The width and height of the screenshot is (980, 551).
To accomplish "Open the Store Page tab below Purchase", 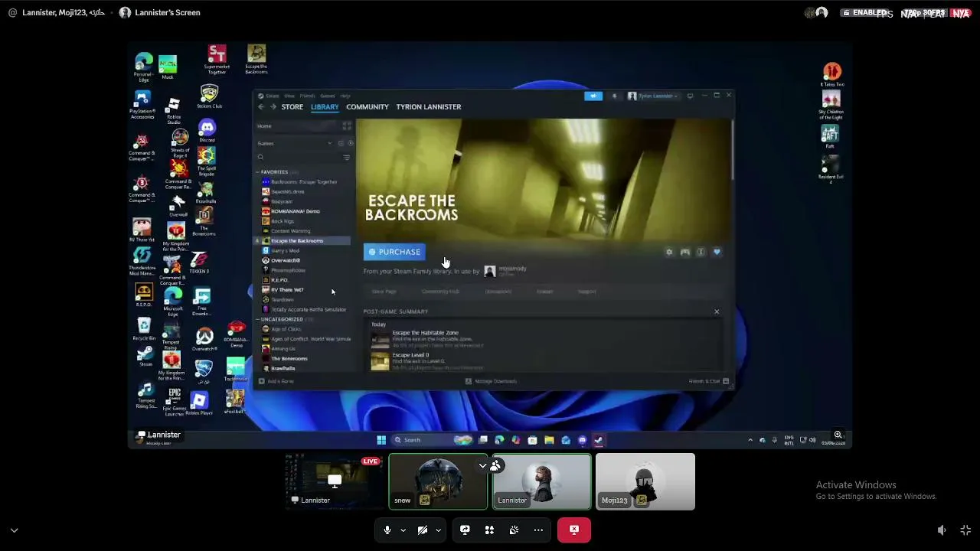I will (x=384, y=292).
